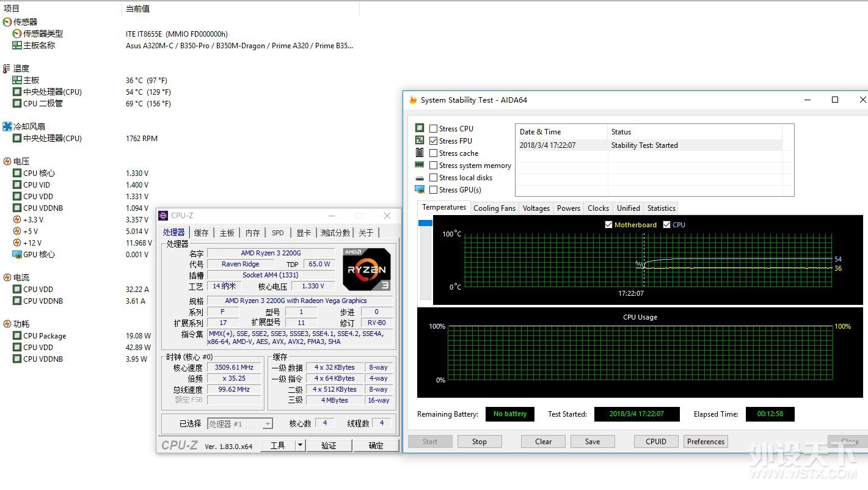Screen dimensions: 868x490
Task: Click the chip icon next to CPU VID
Action: click(16, 185)
